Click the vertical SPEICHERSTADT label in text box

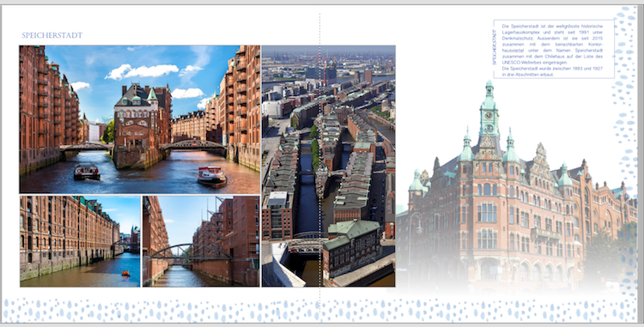pos(495,47)
